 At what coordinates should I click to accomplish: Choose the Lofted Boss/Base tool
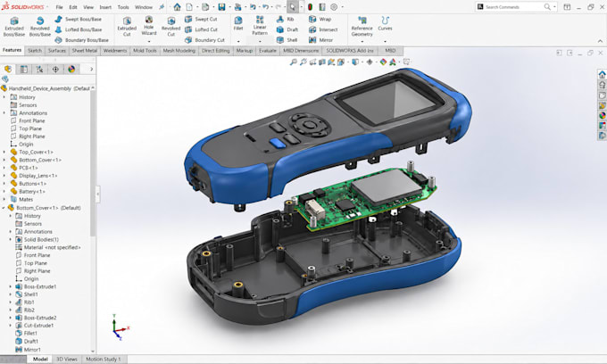(79, 29)
